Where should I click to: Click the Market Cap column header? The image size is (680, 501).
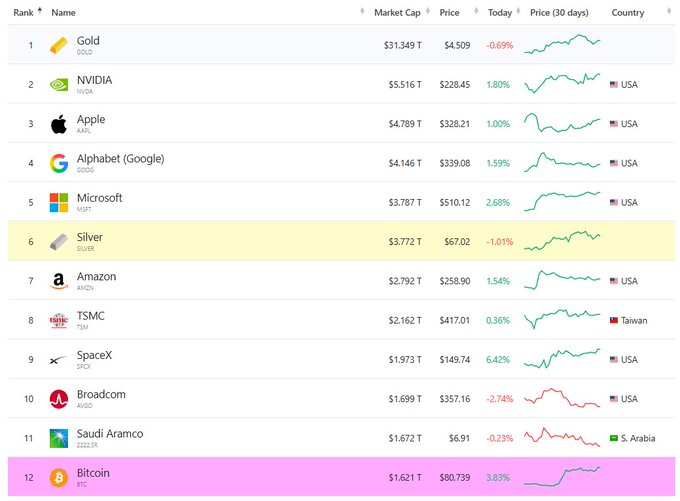click(x=397, y=13)
